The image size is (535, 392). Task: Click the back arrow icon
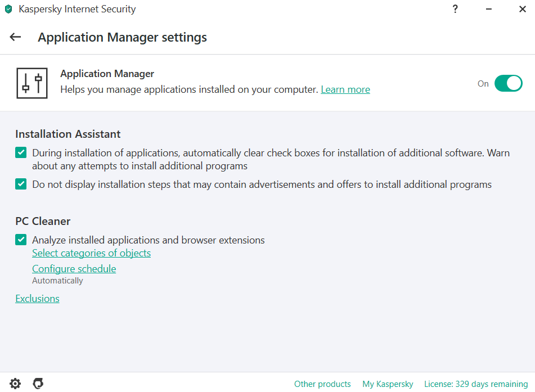click(15, 37)
